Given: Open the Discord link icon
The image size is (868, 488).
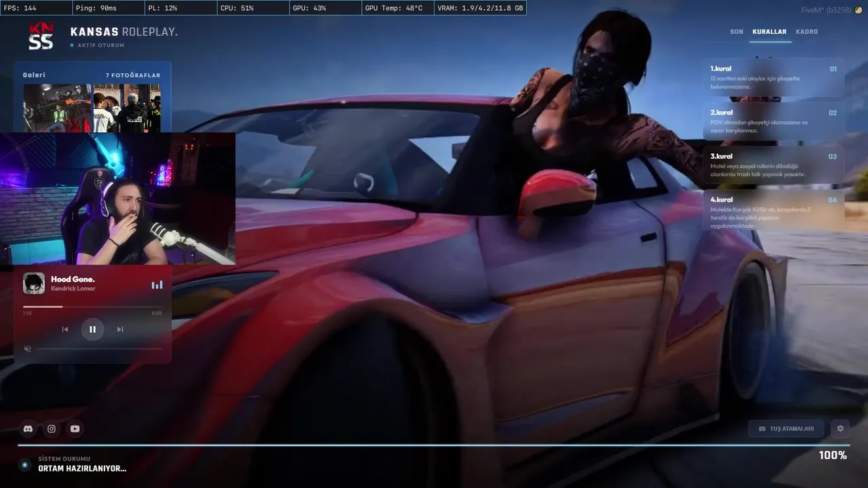Looking at the screenshot, I should [28, 428].
